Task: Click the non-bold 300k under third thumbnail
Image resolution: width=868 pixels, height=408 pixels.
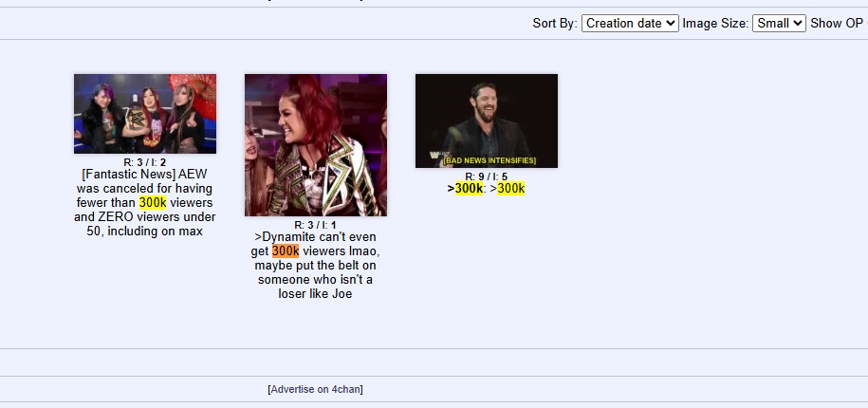Action: [x=511, y=189]
